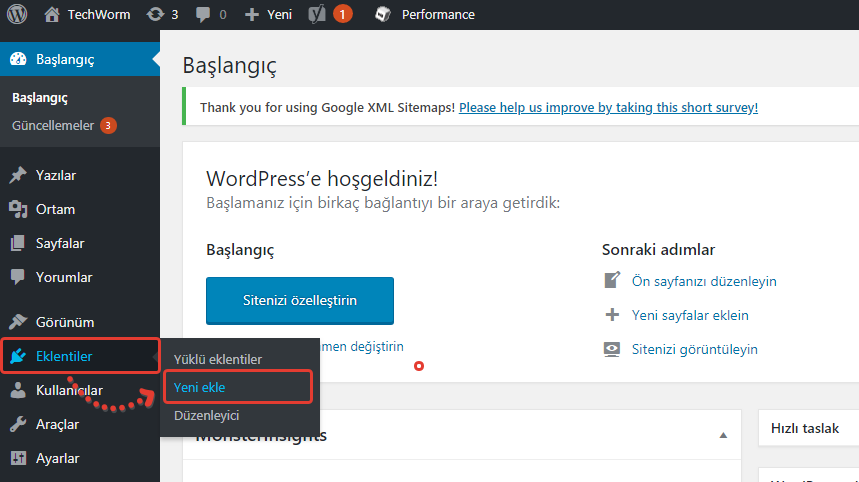Open Düzenleyici from the plugin submenu
The height and width of the screenshot is (482, 859).
(206, 415)
